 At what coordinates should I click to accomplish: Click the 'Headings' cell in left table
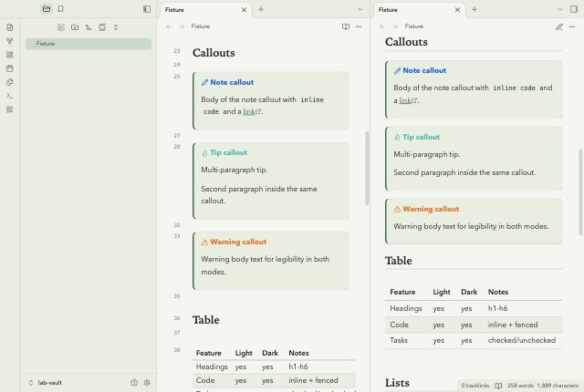pos(212,366)
